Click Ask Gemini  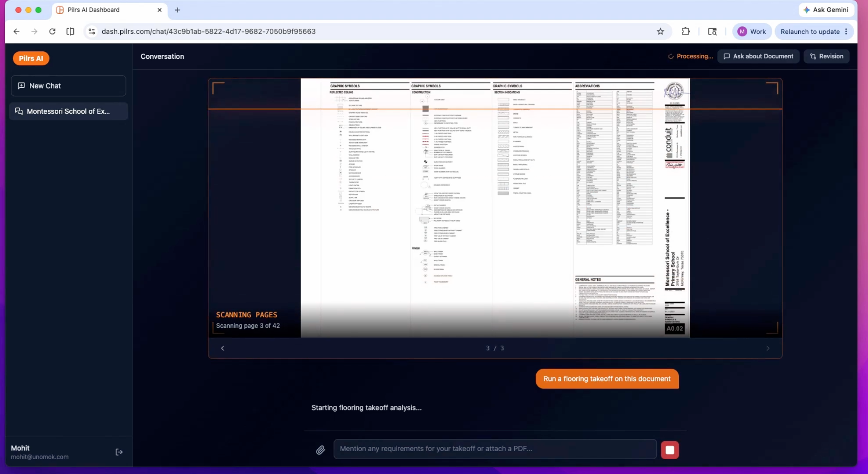coord(825,10)
